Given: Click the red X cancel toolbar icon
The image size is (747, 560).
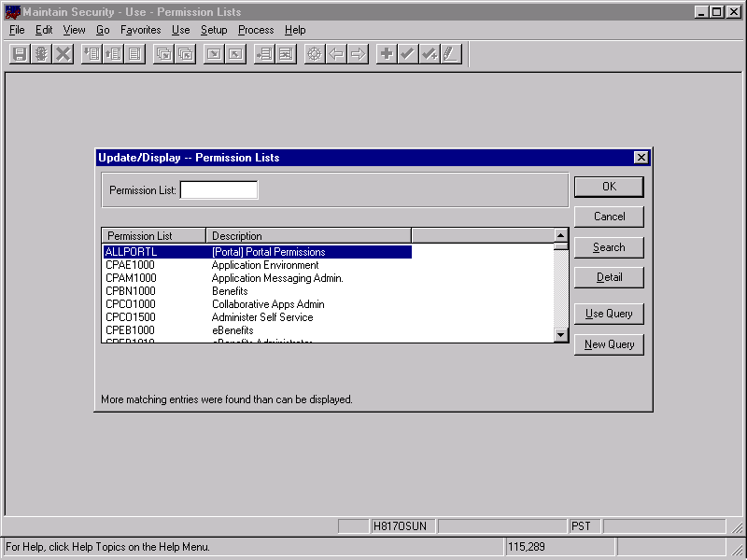Looking at the screenshot, I should click(x=61, y=53).
